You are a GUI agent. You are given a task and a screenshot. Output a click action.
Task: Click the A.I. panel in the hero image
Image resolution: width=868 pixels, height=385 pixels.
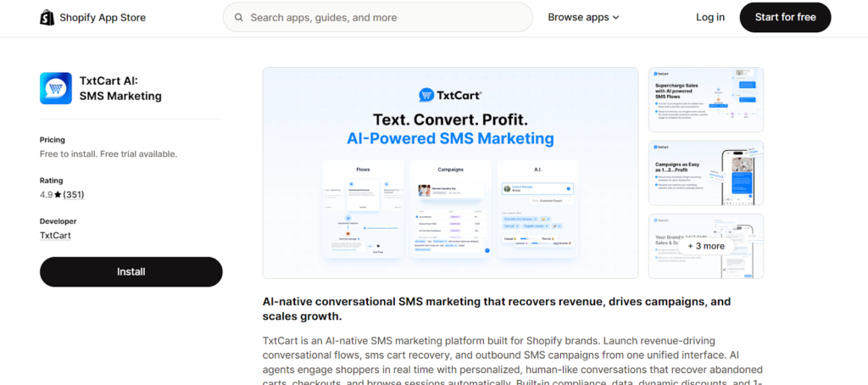pyautogui.click(x=537, y=209)
